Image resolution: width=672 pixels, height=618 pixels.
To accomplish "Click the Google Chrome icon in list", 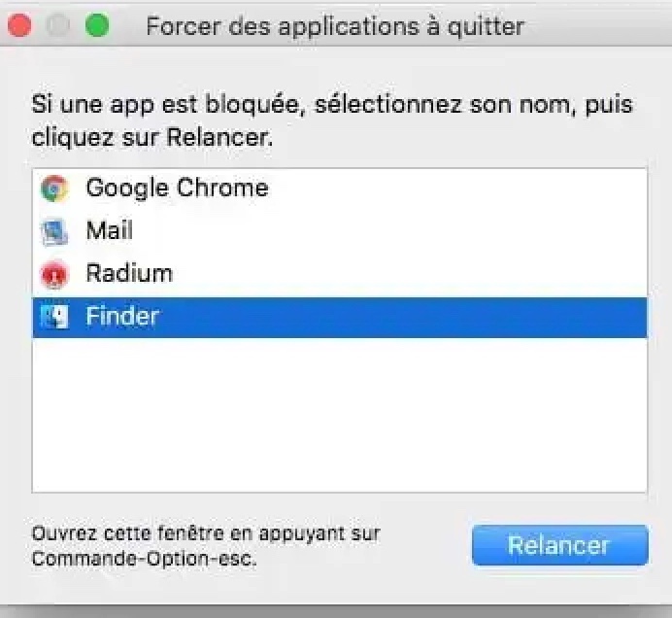I will click(x=54, y=189).
